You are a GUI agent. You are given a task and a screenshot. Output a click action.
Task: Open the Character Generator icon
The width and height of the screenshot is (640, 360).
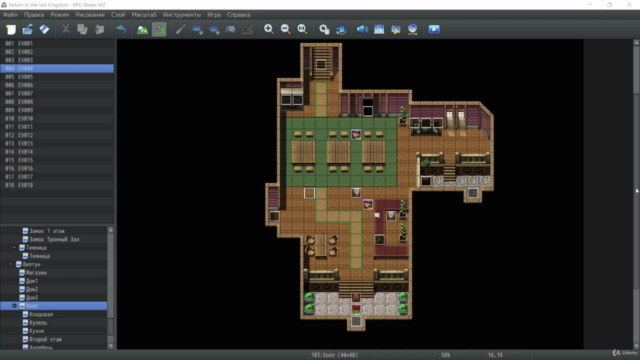click(x=413, y=29)
